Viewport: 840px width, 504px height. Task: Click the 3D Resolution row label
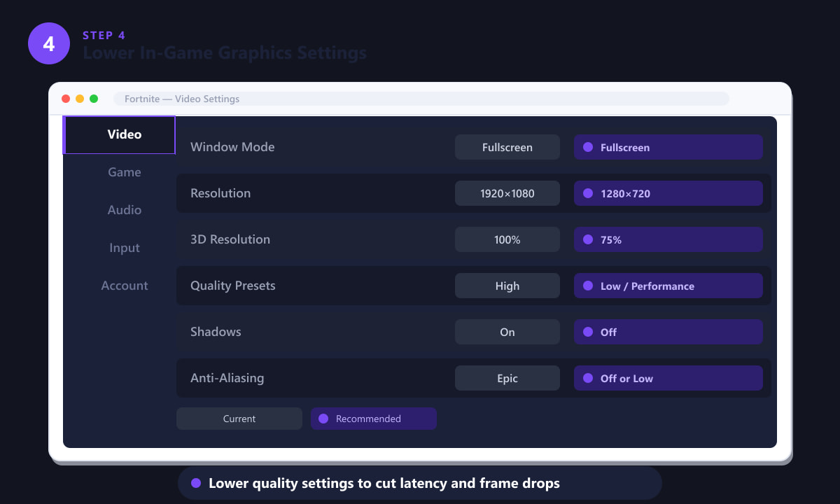click(230, 239)
